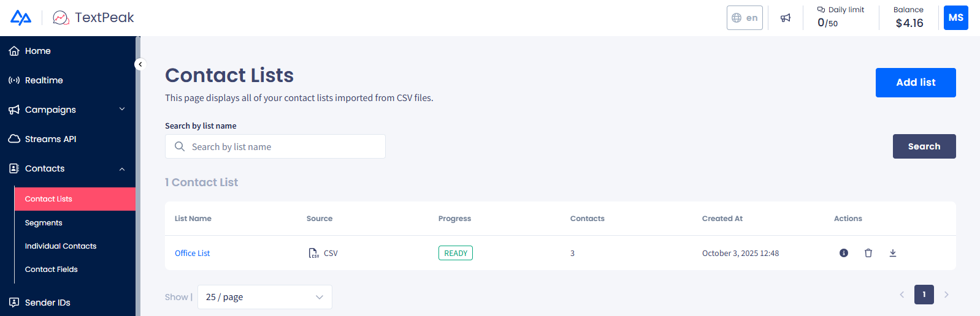The image size is (980, 316).
Task: Delete Office List using trash icon
Action: pyautogui.click(x=868, y=253)
